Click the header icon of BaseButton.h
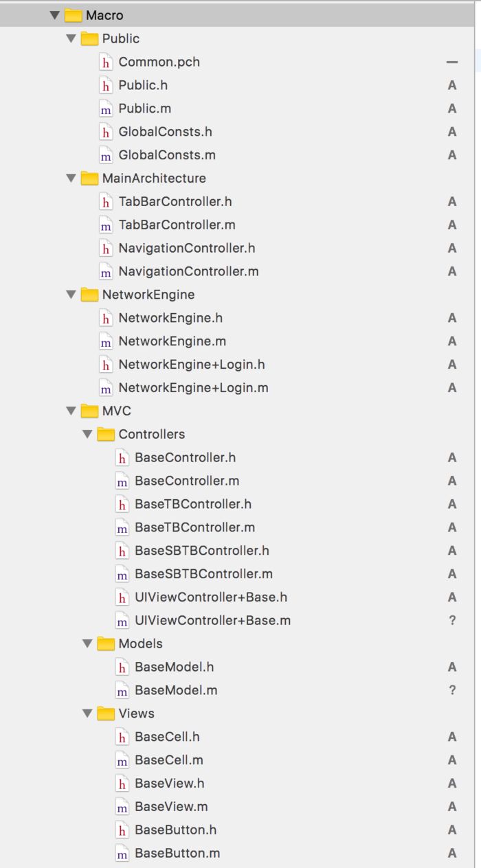481x868 pixels. (x=122, y=830)
